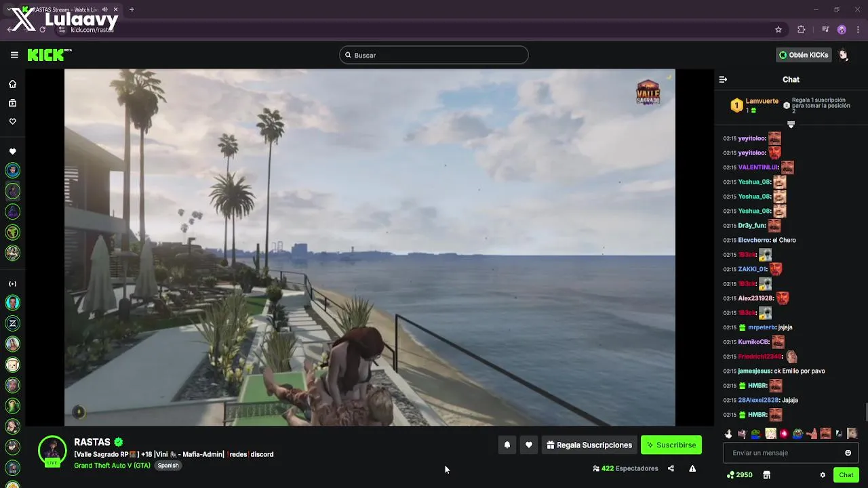Open the Home icon in sidebar
Screen dimensions: 868x488
click(x=12, y=84)
